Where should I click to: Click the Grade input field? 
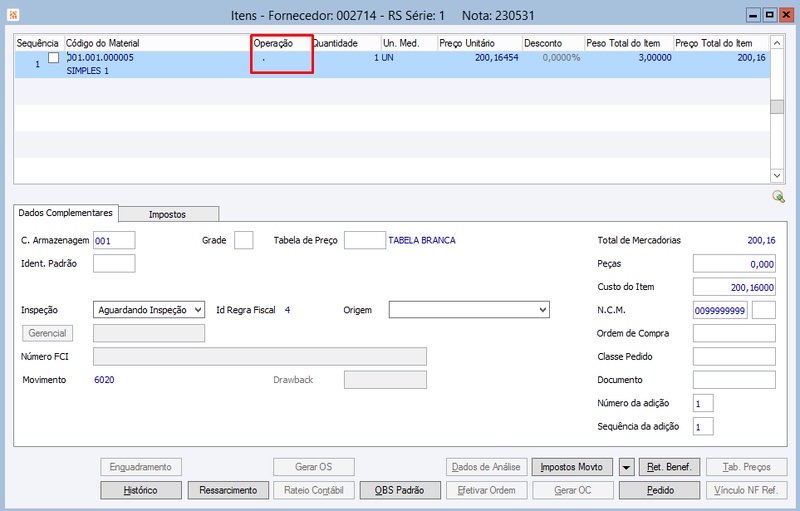[244, 240]
